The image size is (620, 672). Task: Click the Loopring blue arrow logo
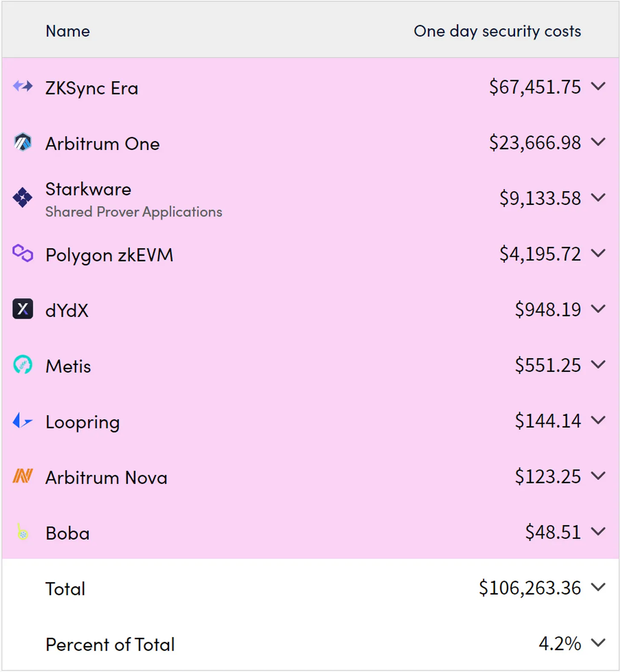[23, 421]
